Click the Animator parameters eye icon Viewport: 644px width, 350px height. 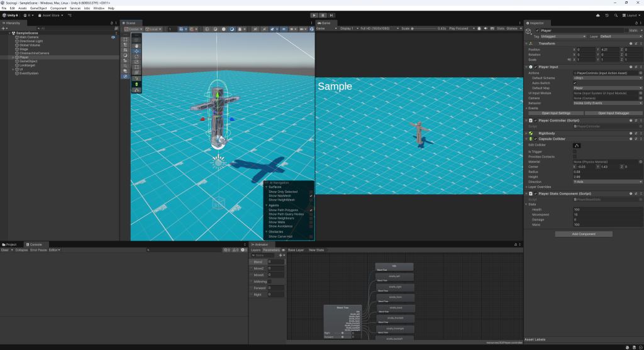283,250
